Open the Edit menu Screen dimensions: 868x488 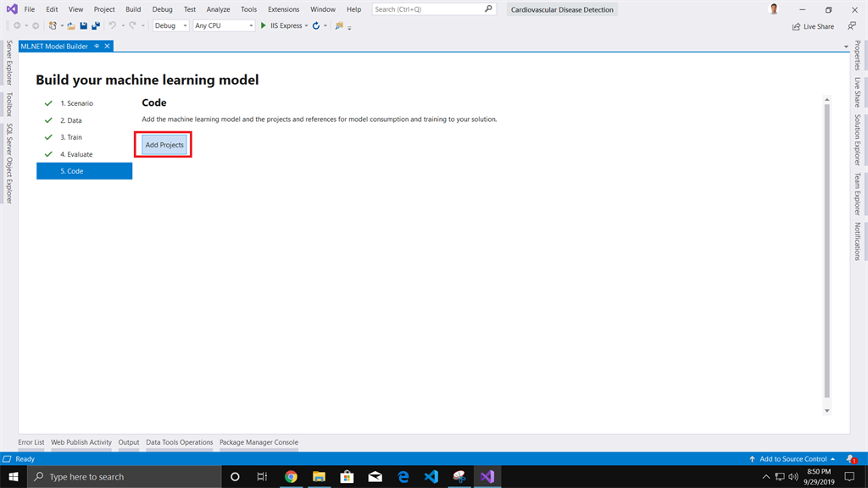coord(52,8)
